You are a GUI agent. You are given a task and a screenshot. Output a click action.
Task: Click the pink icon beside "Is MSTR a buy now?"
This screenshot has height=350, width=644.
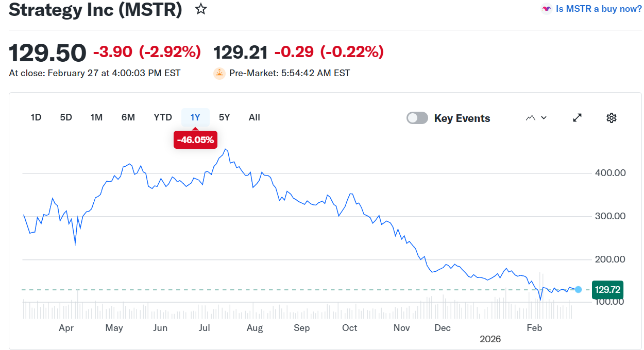pyautogui.click(x=546, y=9)
